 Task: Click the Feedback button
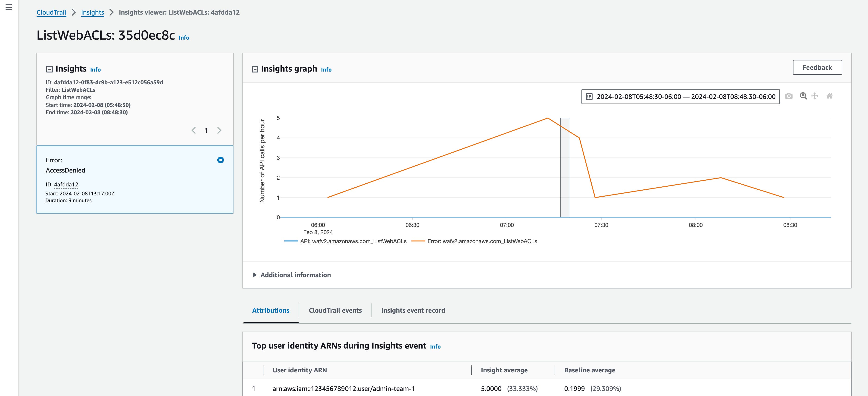pyautogui.click(x=817, y=67)
